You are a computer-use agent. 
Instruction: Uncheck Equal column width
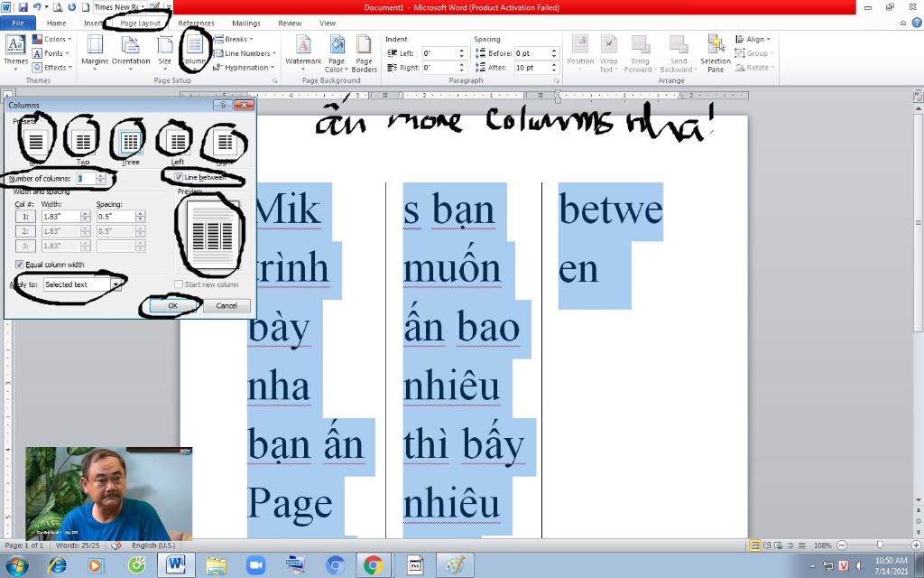(x=20, y=263)
